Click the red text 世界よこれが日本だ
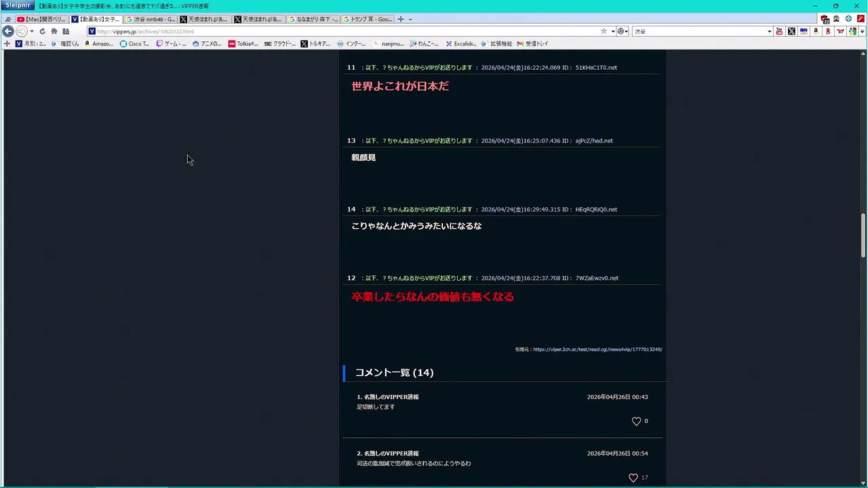The image size is (868, 488). click(400, 86)
